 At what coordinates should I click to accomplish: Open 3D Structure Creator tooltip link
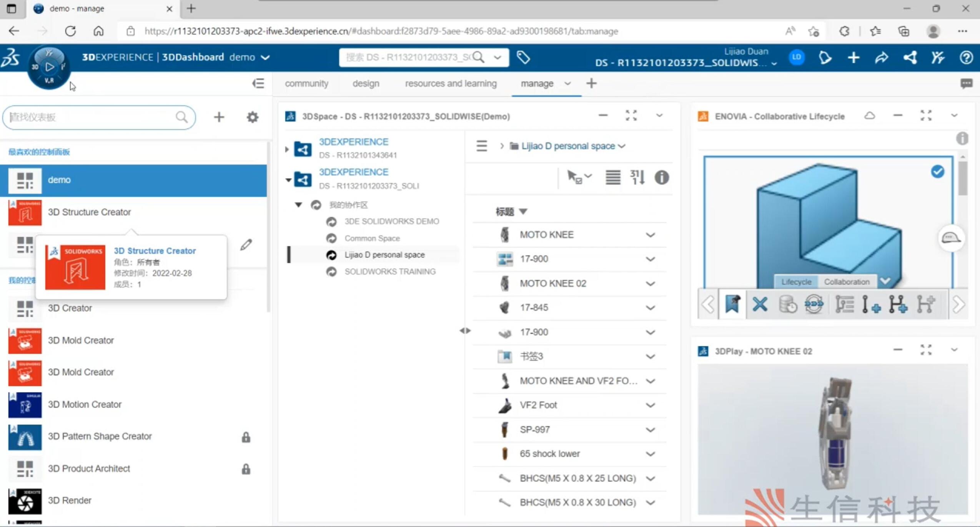pos(155,251)
